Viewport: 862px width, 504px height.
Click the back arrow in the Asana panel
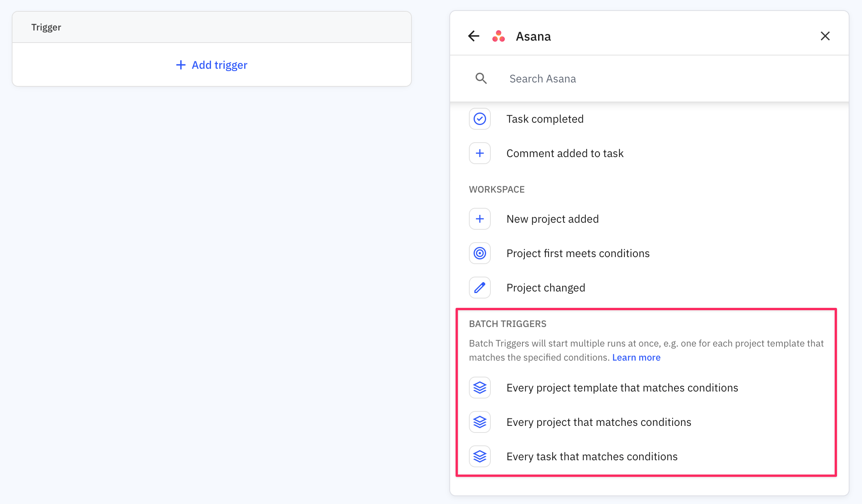point(473,36)
